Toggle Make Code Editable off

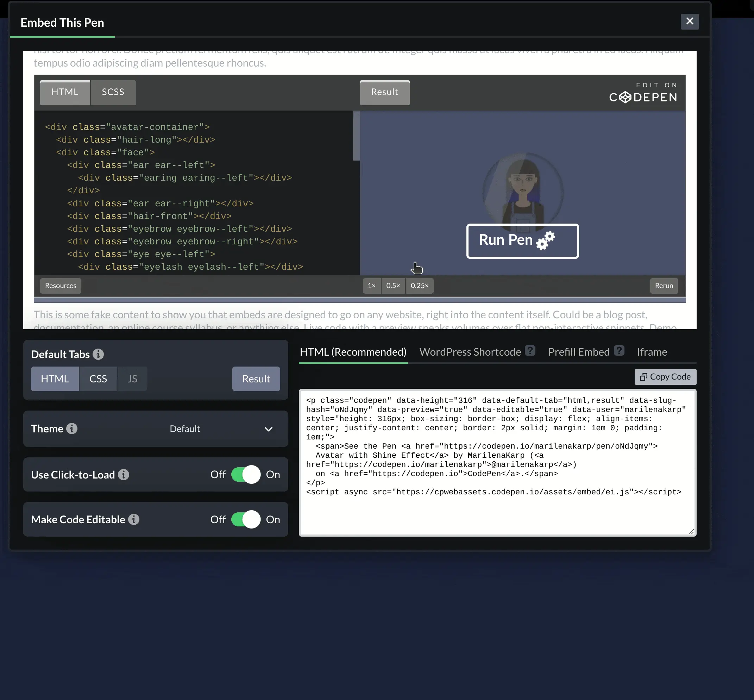(x=247, y=519)
